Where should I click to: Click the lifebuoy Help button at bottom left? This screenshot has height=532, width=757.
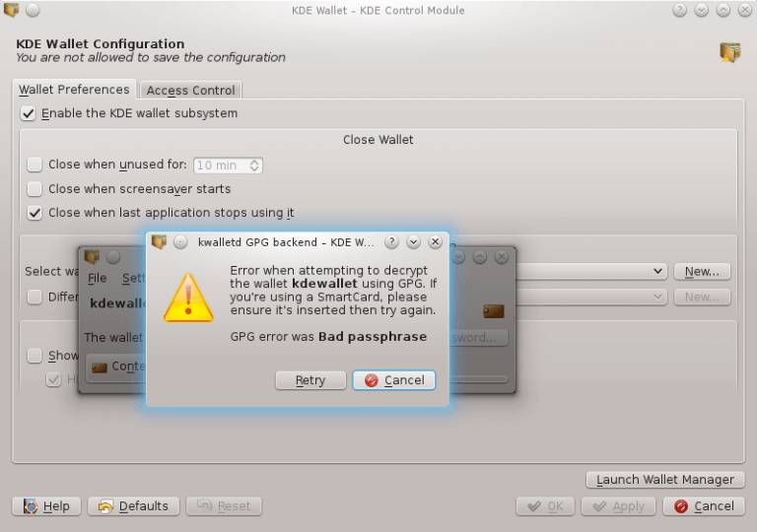[x=46, y=506]
